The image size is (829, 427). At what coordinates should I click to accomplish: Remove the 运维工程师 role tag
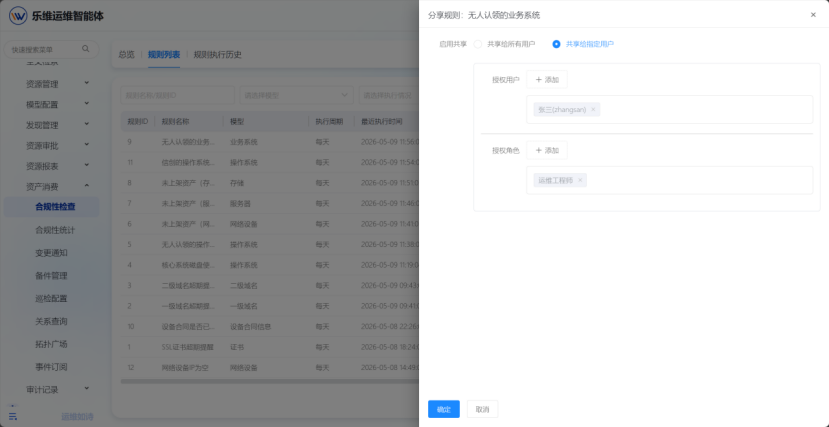[x=580, y=180]
